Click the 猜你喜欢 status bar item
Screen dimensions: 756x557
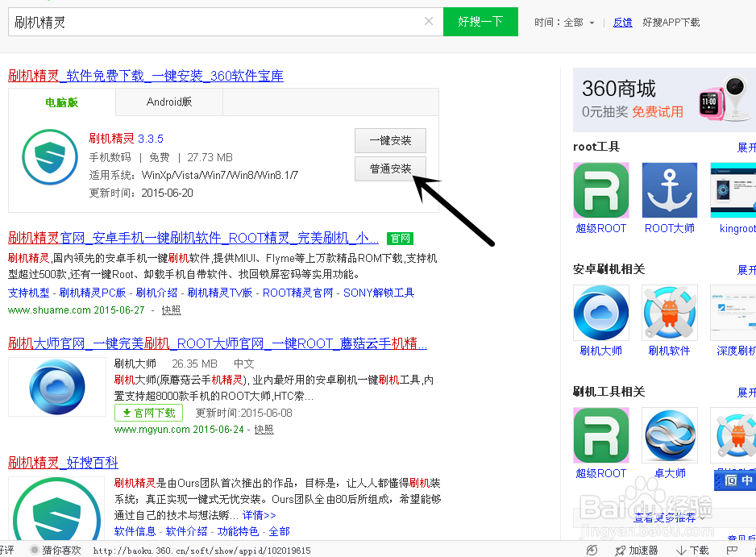(x=56, y=551)
